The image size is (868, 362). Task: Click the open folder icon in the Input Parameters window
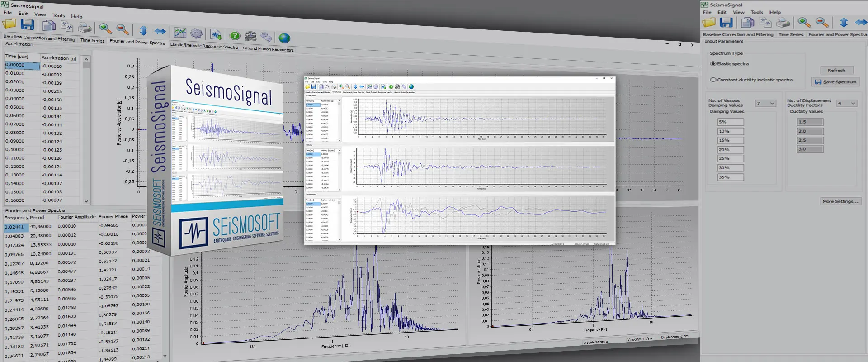pyautogui.click(x=708, y=22)
